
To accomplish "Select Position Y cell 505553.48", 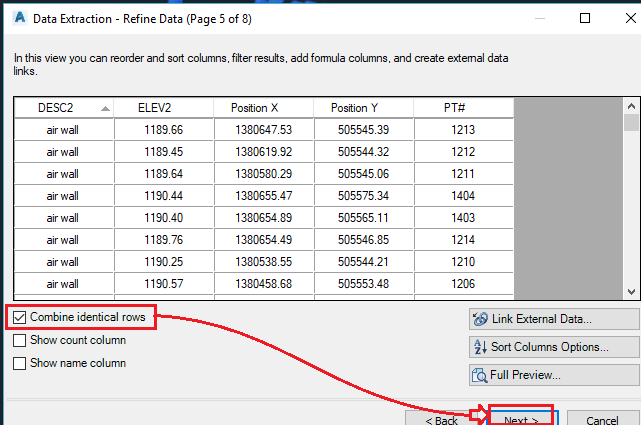I will 363,284.
